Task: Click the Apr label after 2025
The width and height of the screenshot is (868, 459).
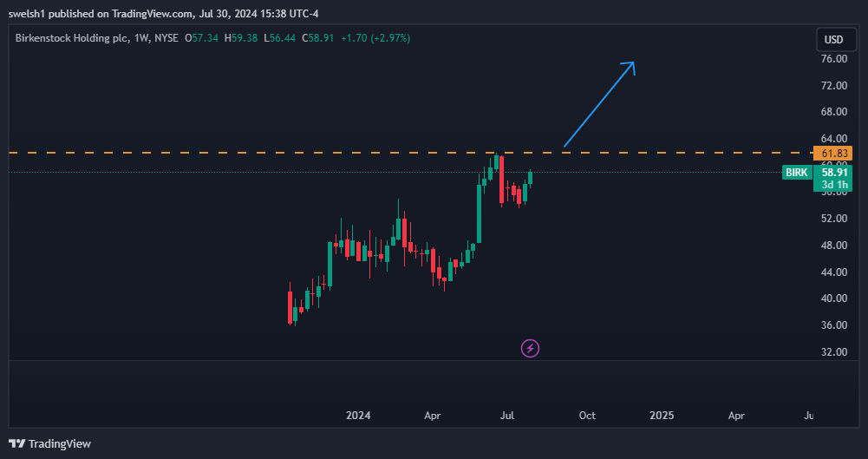Action: [736, 416]
